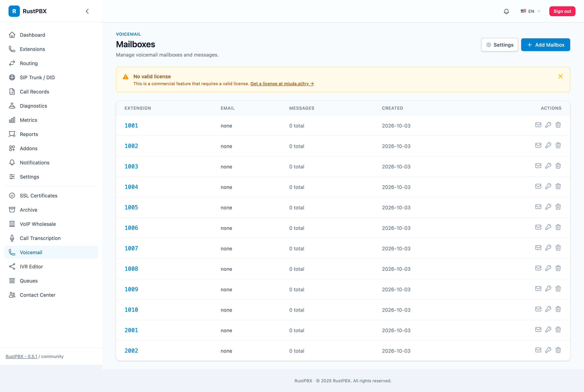Click the Sign out button
Viewport: 584px width, 392px height.
click(x=562, y=11)
